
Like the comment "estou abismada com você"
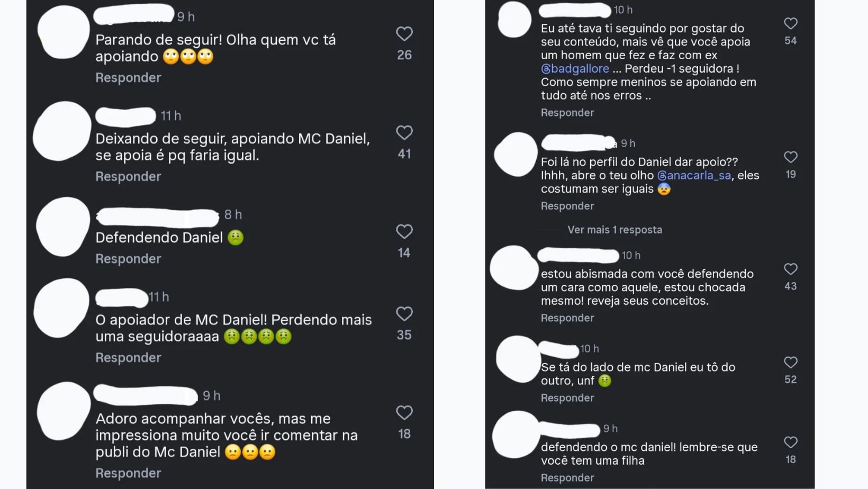(790, 269)
